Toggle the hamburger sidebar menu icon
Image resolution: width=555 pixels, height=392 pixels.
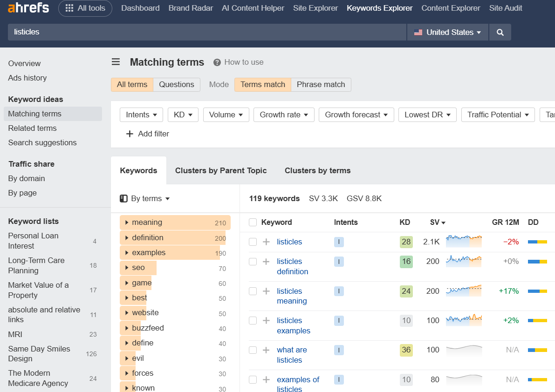(x=116, y=62)
